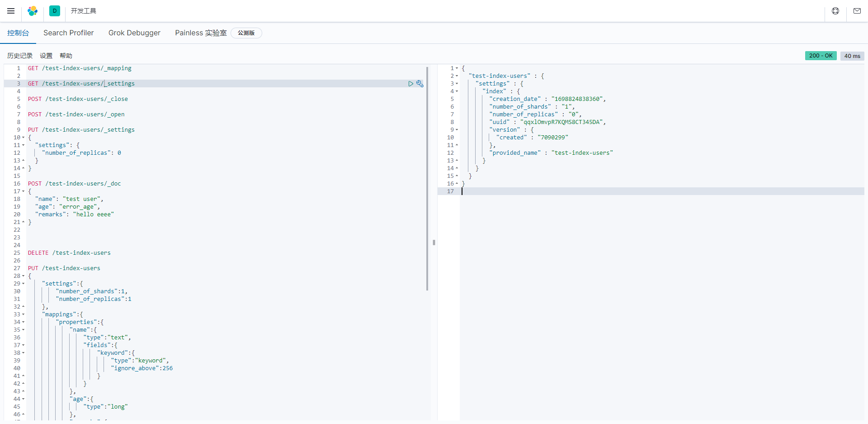
Task: Click the 200 - OK status badge
Action: click(x=821, y=56)
